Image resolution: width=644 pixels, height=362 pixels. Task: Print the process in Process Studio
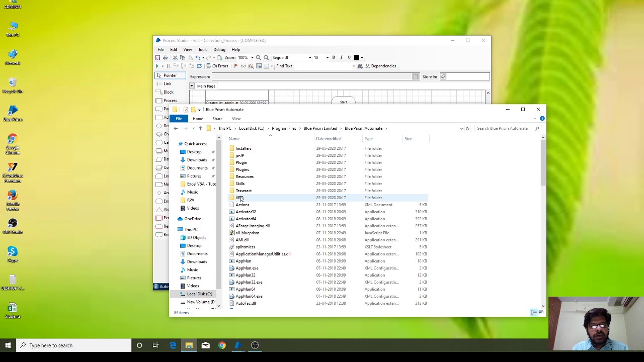coord(165,58)
